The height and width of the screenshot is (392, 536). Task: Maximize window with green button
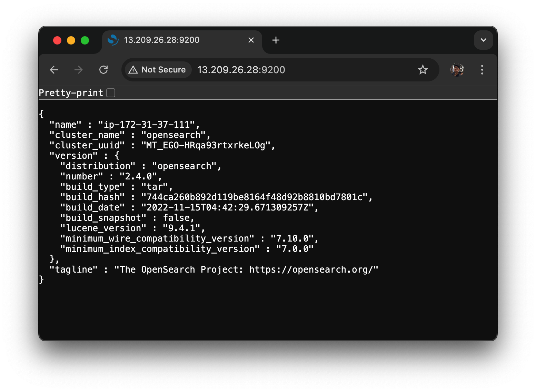[x=85, y=40]
